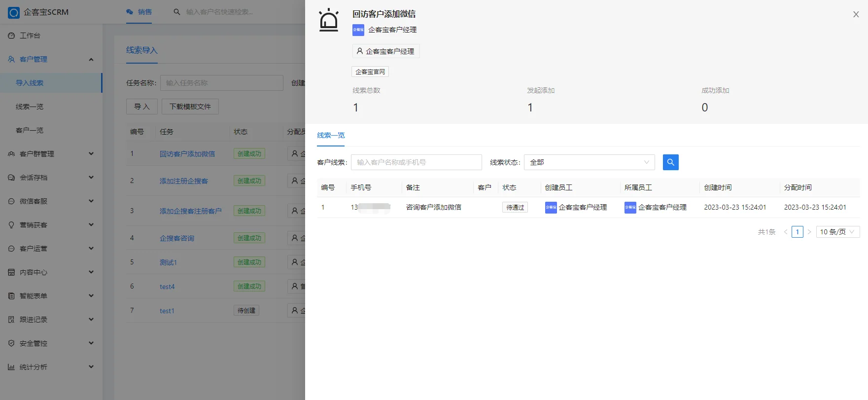Click the 企客宝官网 tag
The image size is (868, 400).
[370, 72]
